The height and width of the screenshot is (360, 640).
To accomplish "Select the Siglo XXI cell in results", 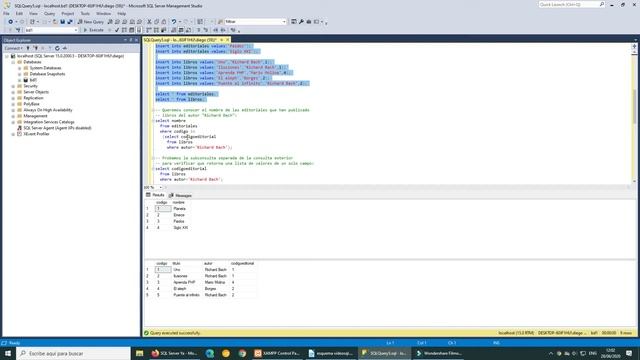I will point(180,228).
